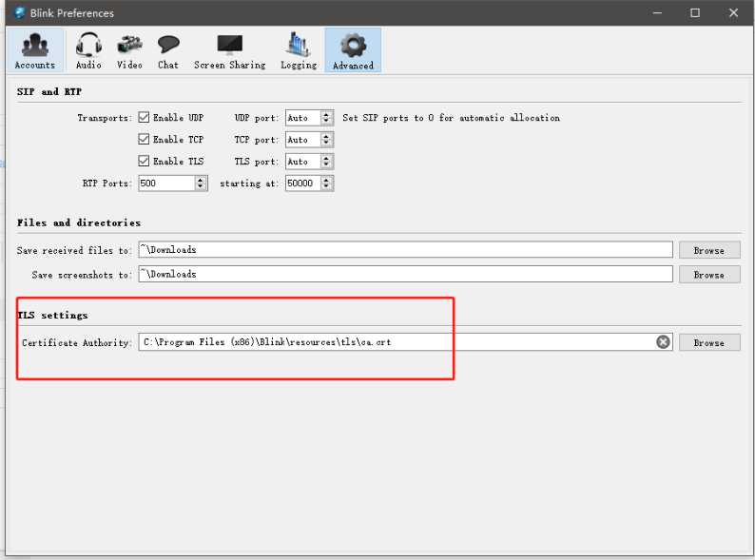Click into the RTP starting port field

click(303, 183)
